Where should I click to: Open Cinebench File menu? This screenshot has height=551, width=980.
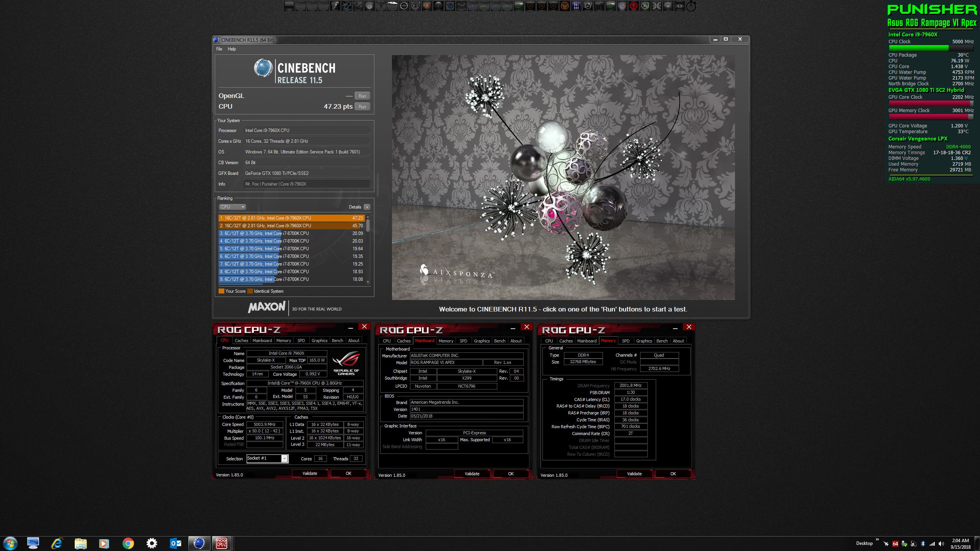219,49
